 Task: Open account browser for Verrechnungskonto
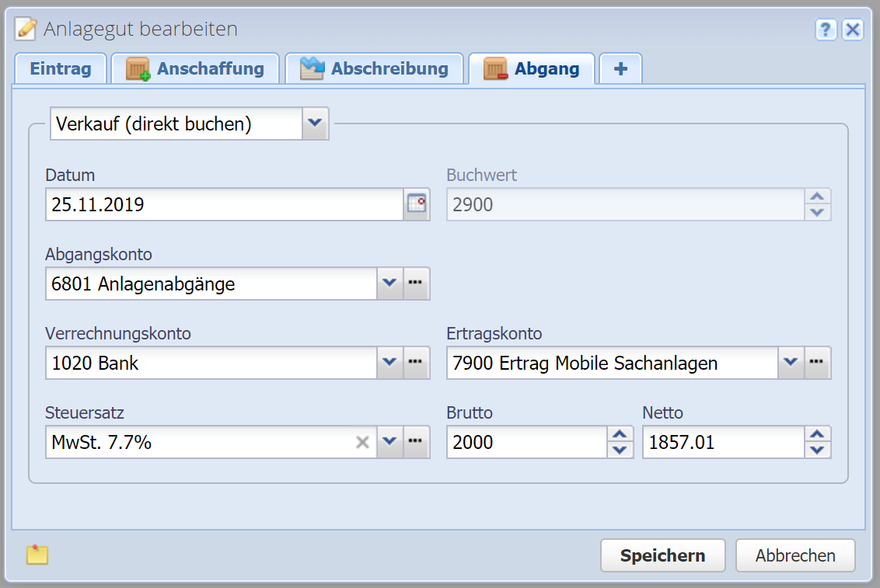(x=417, y=363)
